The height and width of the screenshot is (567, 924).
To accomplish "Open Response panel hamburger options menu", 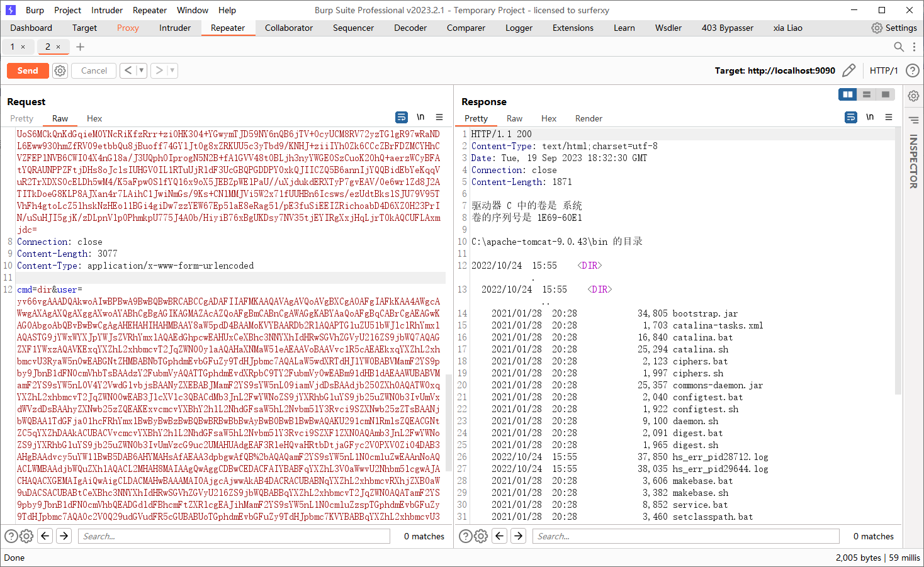I will point(889,117).
